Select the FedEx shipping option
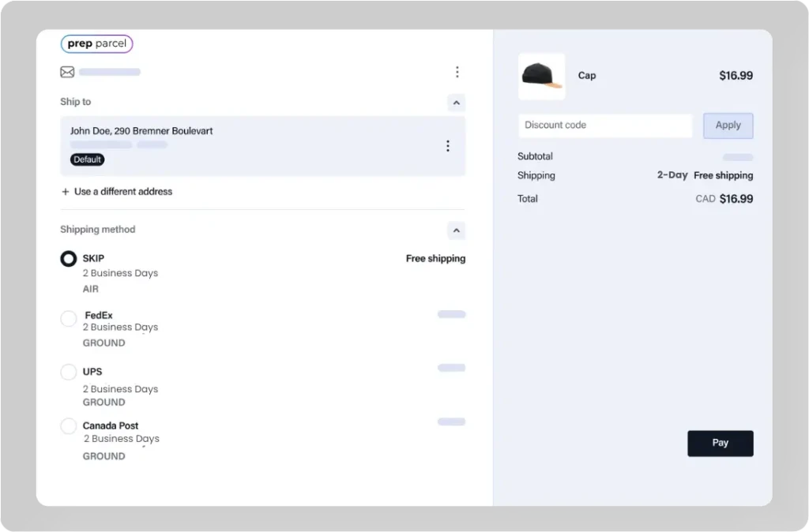Image resolution: width=809 pixels, height=532 pixels. [69, 319]
